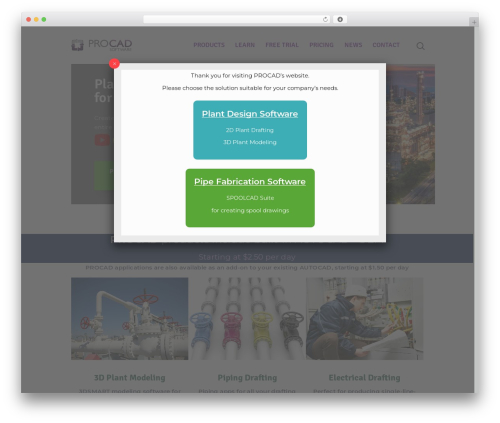The height and width of the screenshot is (423, 500).
Task: Open the 3D Plant Modeling heading
Action: tap(130, 378)
